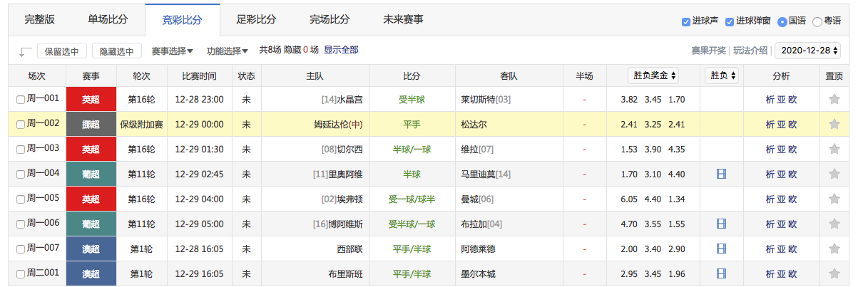Screen dimensions: 868x287
Task: Click 析 analysis link for 水晶宫 match
Action: click(x=770, y=100)
